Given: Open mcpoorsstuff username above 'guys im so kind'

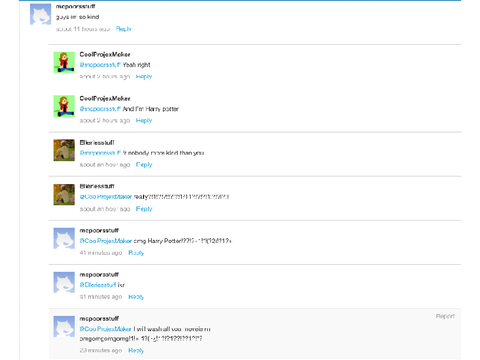Looking at the screenshot, I should pyautogui.click(x=75, y=6).
